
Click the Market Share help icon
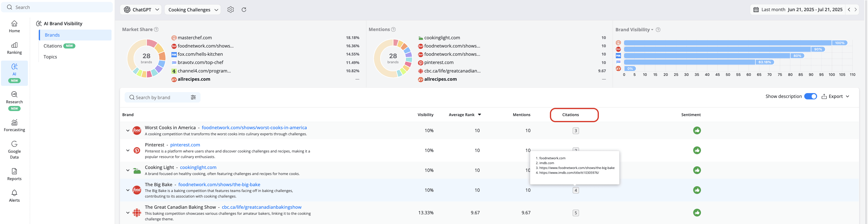tap(156, 30)
